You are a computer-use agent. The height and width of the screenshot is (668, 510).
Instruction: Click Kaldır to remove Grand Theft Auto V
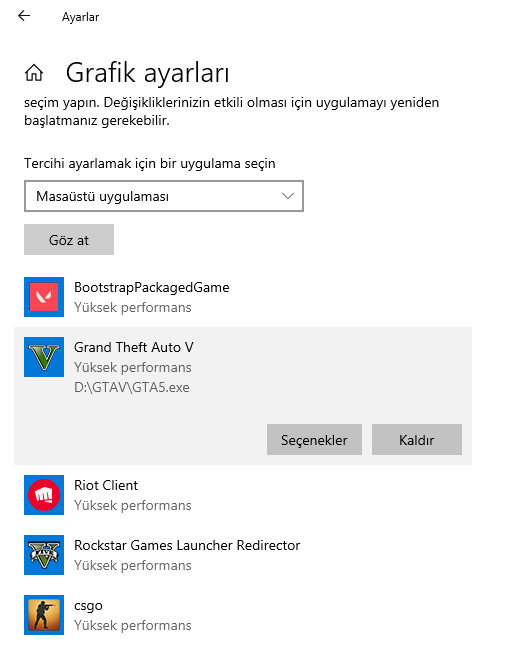tap(417, 440)
